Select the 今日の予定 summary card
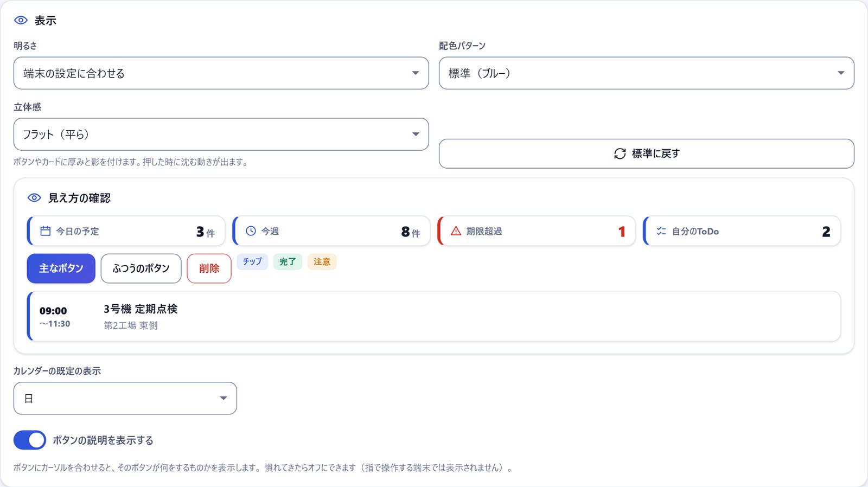Image resolution: width=868 pixels, height=487 pixels. pos(126,231)
